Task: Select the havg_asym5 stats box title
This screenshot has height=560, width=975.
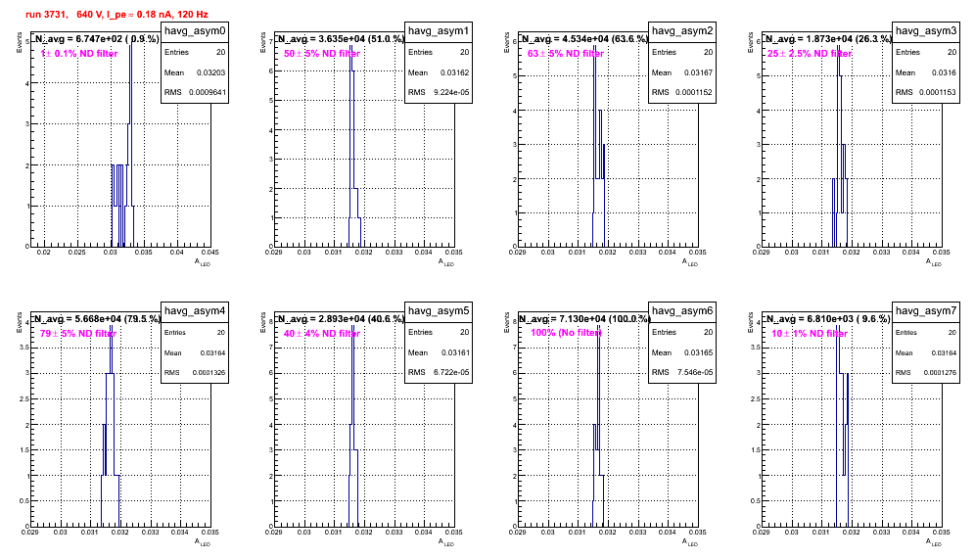Action: pos(439,310)
